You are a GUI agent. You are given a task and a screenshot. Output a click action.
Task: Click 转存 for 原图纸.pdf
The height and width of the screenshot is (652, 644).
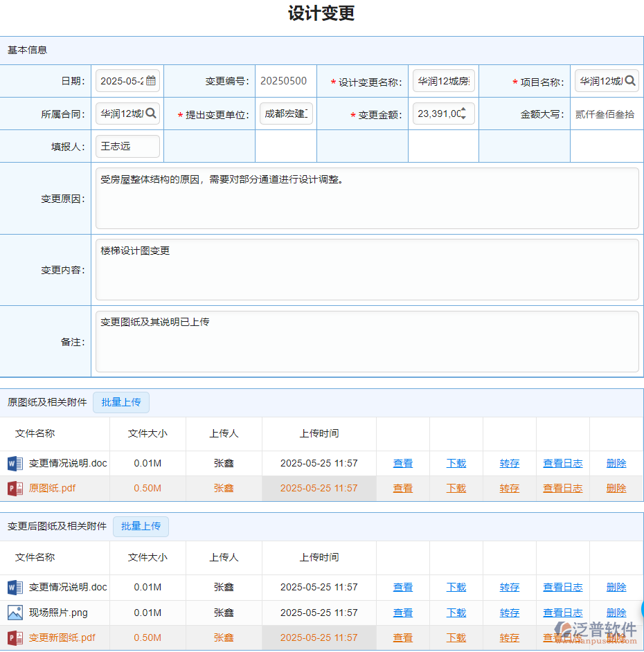pyautogui.click(x=509, y=488)
